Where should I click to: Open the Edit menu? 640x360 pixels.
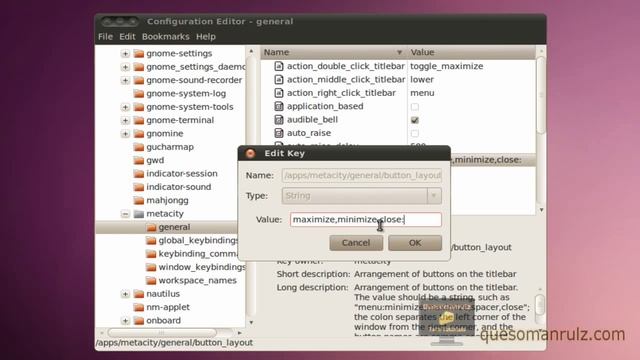tap(127, 37)
